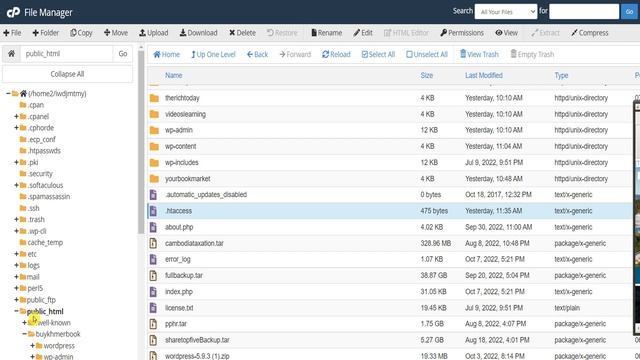Open Edit for selected file

coord(363,33)
